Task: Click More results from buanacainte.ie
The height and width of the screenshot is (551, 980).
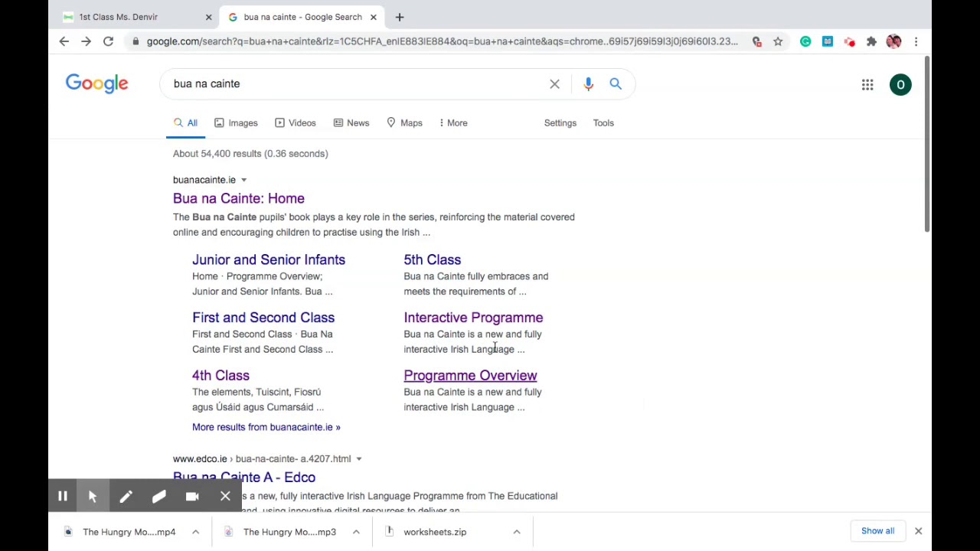Action: click(266, 427)
